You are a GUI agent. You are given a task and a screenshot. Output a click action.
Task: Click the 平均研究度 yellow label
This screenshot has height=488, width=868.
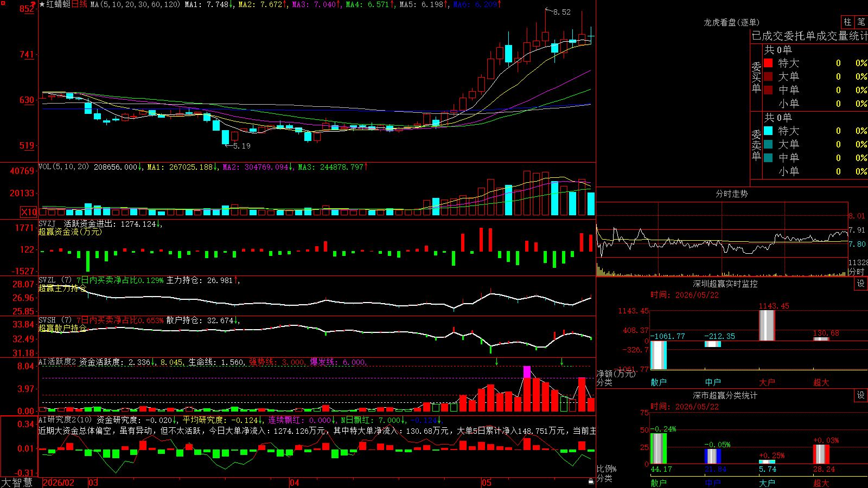pyautogui.click(x=203, y=420)
